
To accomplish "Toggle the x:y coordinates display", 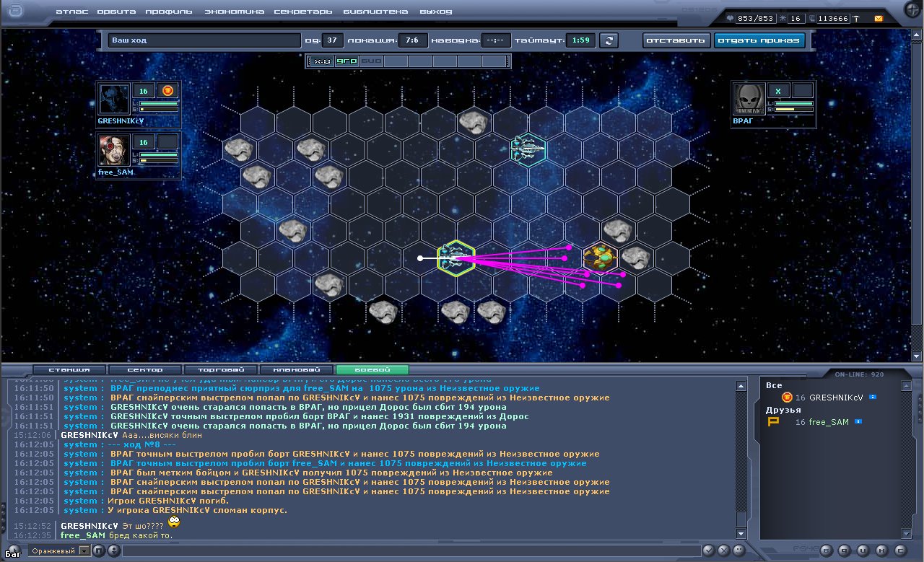I will (322, 62).
